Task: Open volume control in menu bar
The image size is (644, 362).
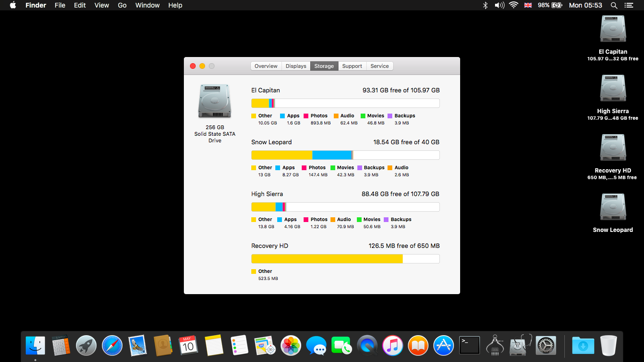Action: [499, 5]
